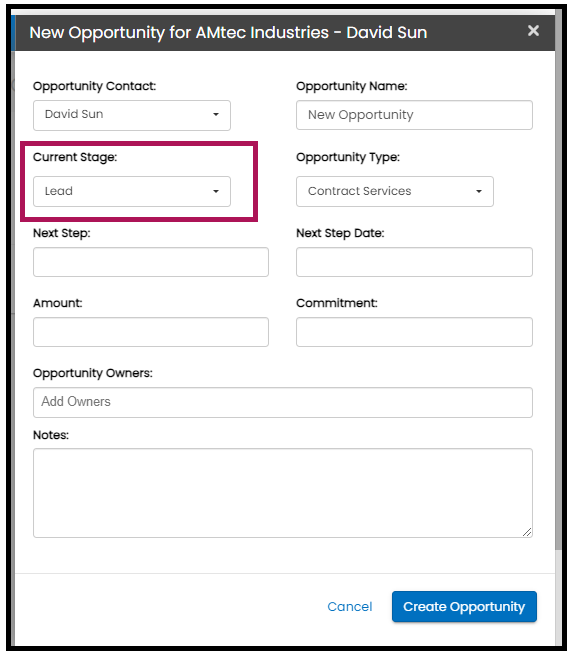This screenshot has height=654, width=569.
Task: Click the arrow beside Lead stage
Action: [216, 191]
